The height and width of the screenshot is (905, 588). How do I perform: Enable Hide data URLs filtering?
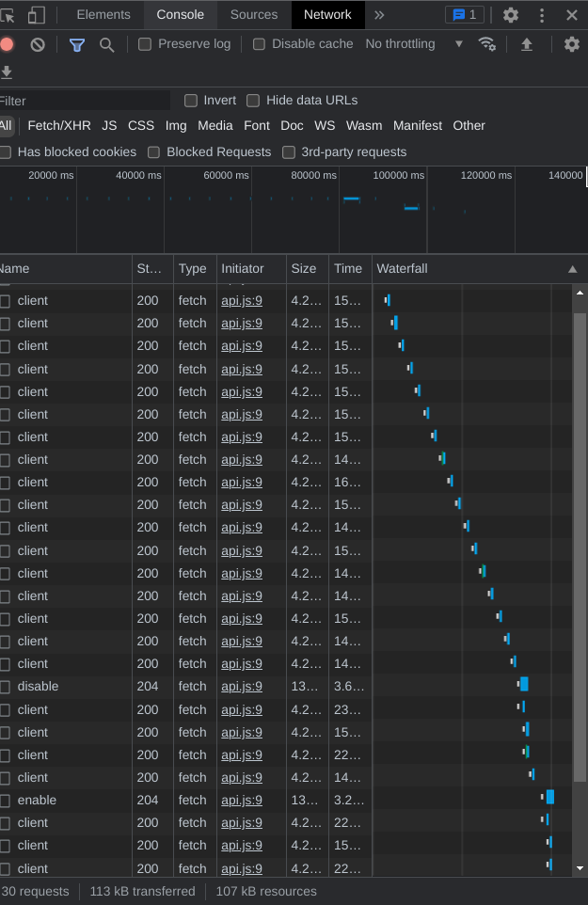[x=253, y=101]
